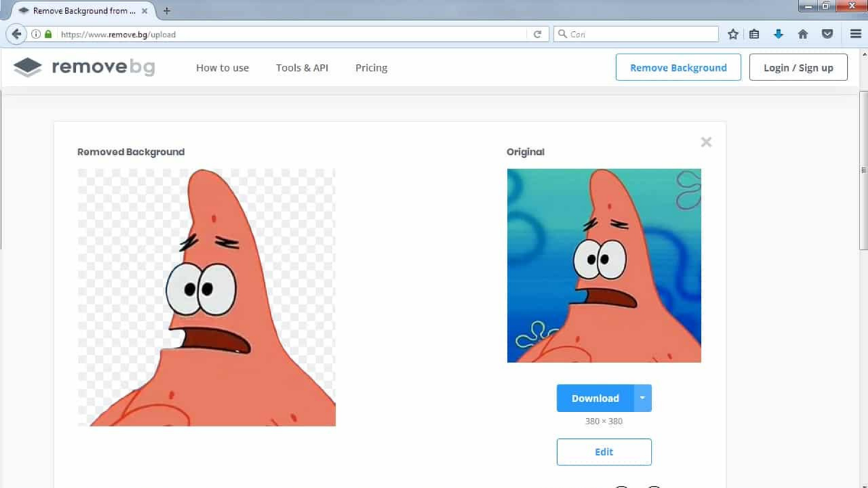Open a new browser tab
Viewport: 868px width, 488px height.
(166, 11)
